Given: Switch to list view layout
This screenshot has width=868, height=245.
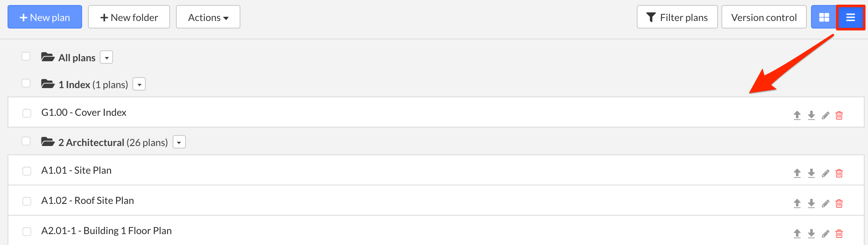Looking at the screenshot, I should [850, 17].
